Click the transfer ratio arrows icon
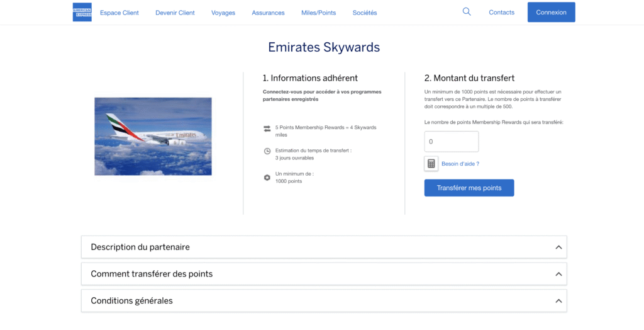This screenshot has width=644, height=330. pyautogui.click(x=267, y=129)
